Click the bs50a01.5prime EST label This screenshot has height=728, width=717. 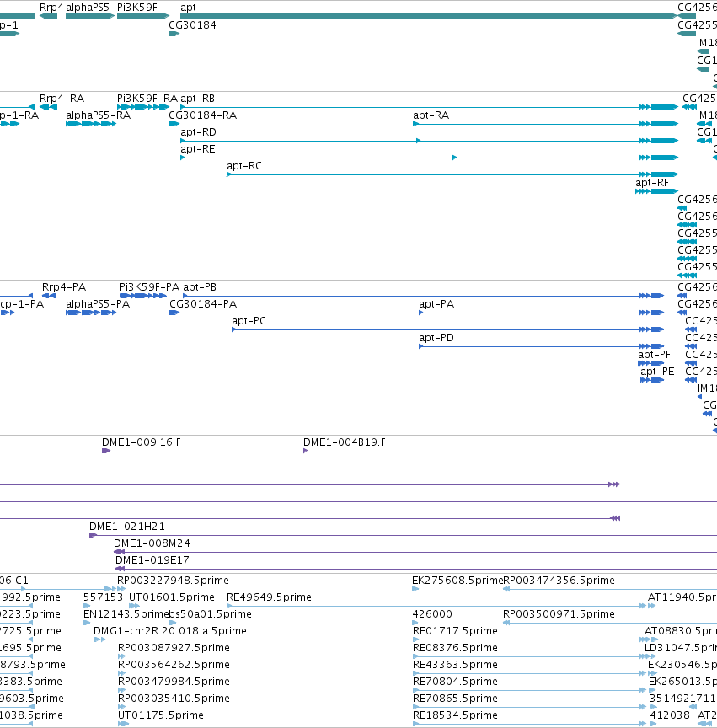(x=210, y=614)
